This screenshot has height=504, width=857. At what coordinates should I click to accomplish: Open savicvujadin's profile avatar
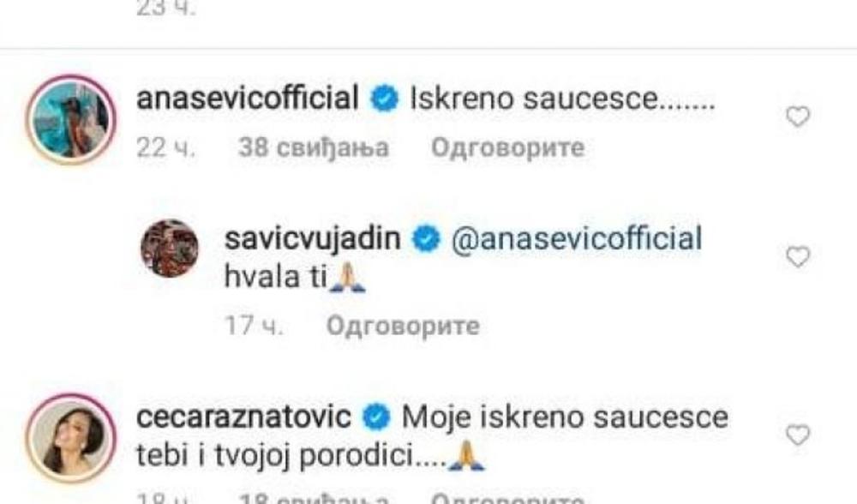[170, 249]
